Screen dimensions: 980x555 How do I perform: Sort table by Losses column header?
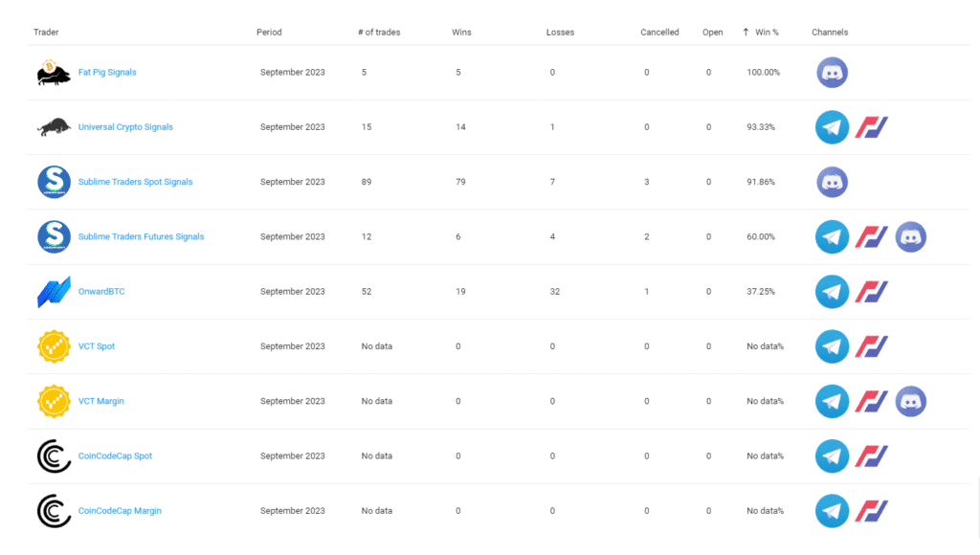560,32
